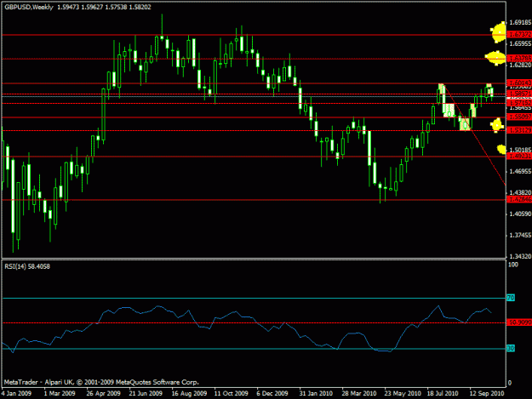This screenshot has width=532, height=399.
Task: Click the 1.67372 red price level label
Action: pyautogui.click(x=519, y=35)
